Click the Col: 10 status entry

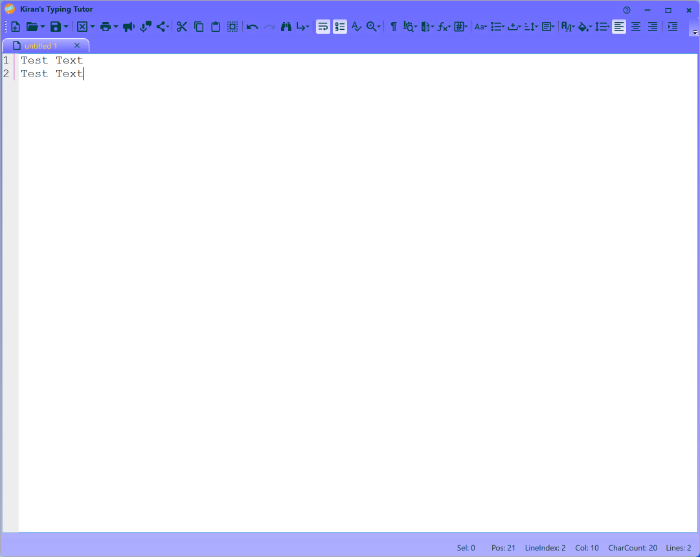[587, 548]
